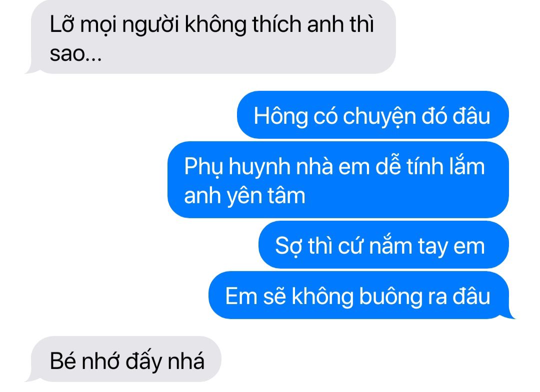Image resolution: width=540 pixels, height=392 pixels.
Task: Click the word 'buông' in the last blue bubble
Action: (390, 297)
